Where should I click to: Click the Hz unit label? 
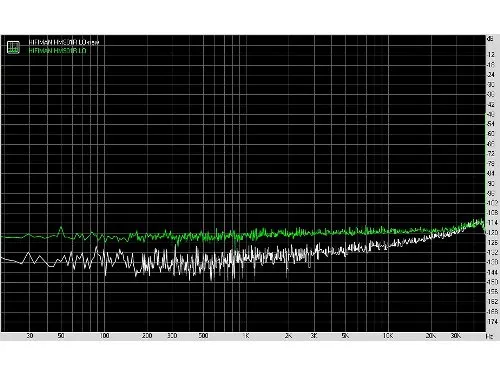coord(489,336)
